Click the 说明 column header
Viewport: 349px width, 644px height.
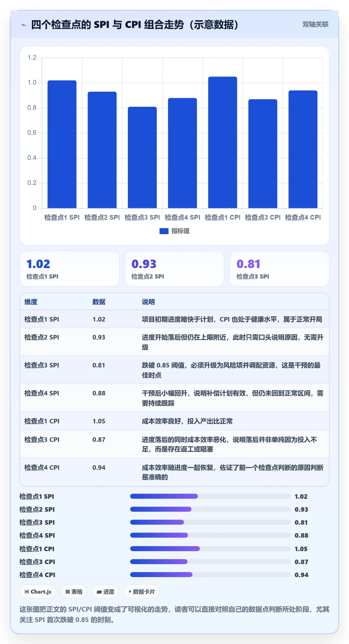click(148, 302)
